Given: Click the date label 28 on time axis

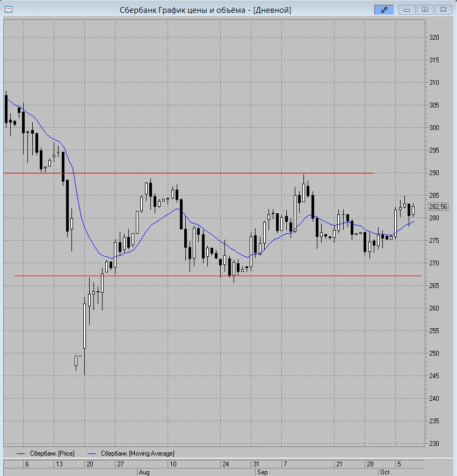Looking at the screenshot, I should click(x=370, y=464).
